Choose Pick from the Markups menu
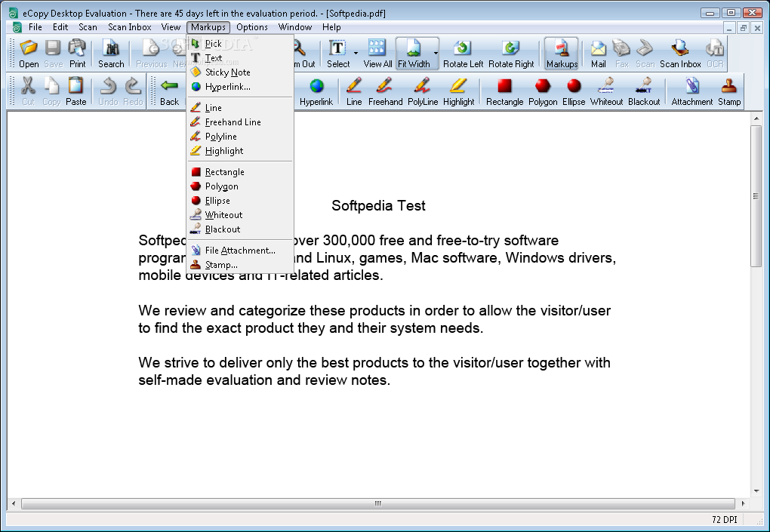The image size is (770, 532). 240,44
